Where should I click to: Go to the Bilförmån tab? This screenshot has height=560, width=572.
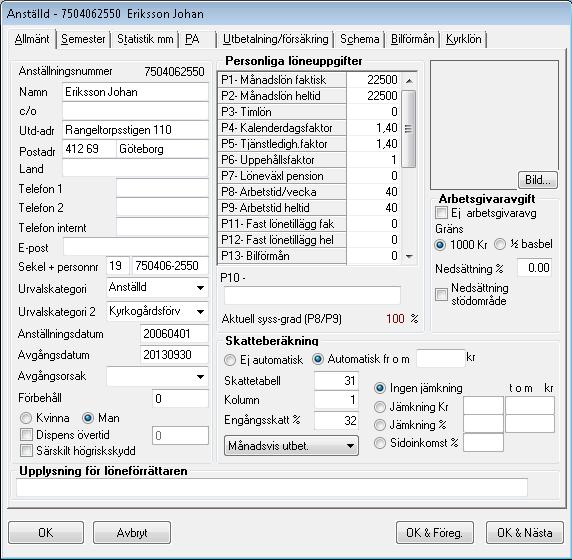point(413,39)
